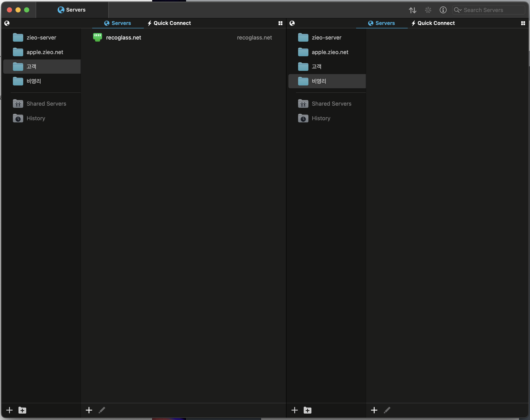The height and width of the screenshot is (420, 530).
Task: Open Shared Servers in left sidebar
Action: tap(46, 104)
